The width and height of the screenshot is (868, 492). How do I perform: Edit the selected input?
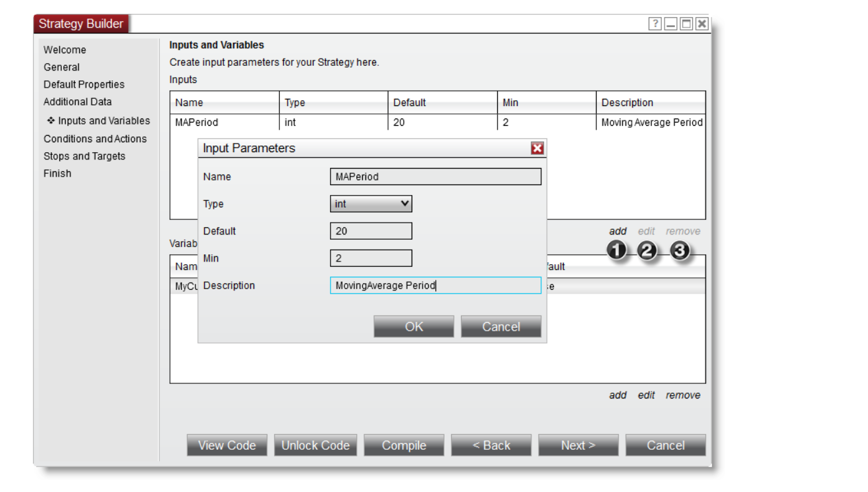pos(647,231)
